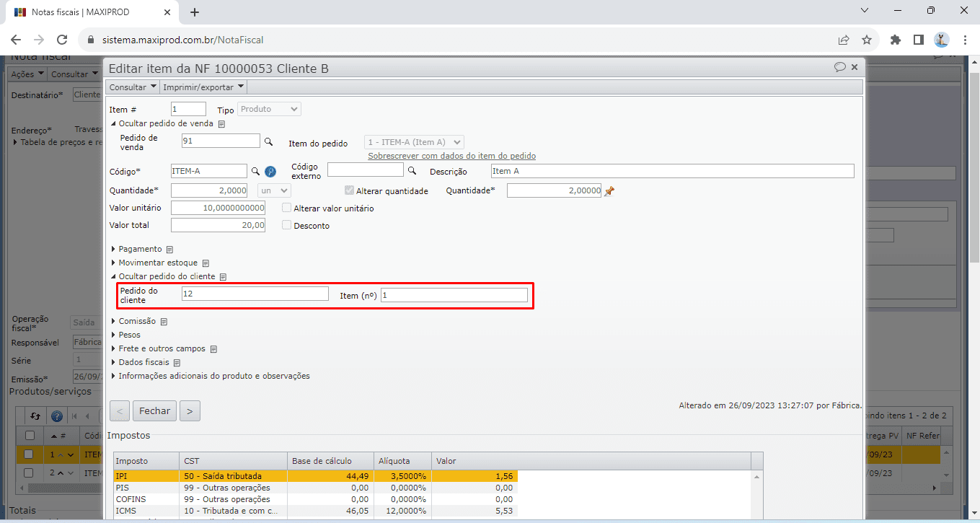Viewport: 980px width, 523px height.
Task: Expand Frete e outros campos section
Action: pos(158,348)
